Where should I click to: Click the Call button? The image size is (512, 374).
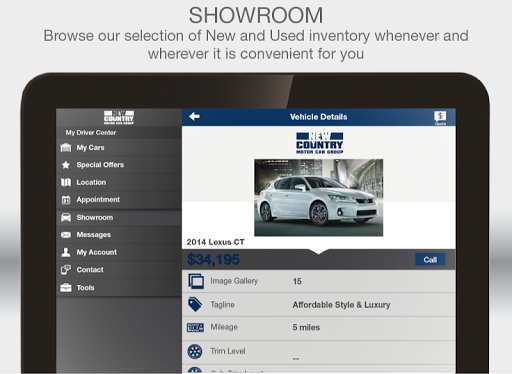430,259
